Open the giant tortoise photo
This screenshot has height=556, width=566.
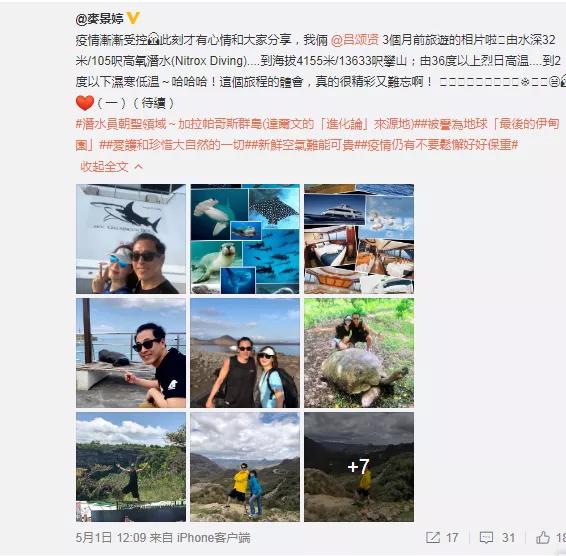359,353
